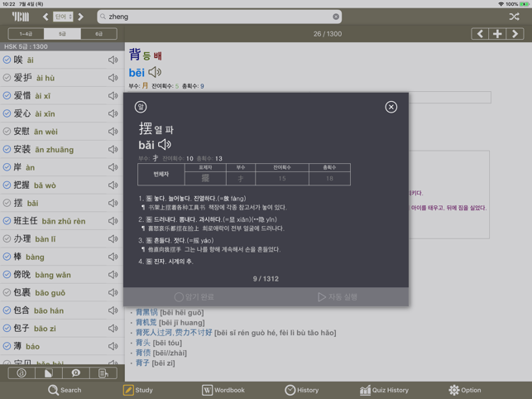
Task: Play pronunciation audio for bǎi in popup
Action: pos(165,145)
